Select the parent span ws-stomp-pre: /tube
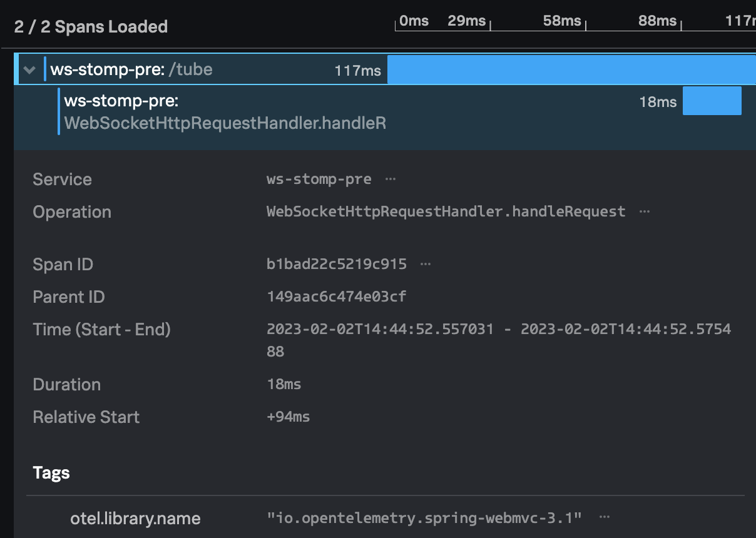Image resolution: width=756 pixels, height=538 pixels. click(156, 69)
